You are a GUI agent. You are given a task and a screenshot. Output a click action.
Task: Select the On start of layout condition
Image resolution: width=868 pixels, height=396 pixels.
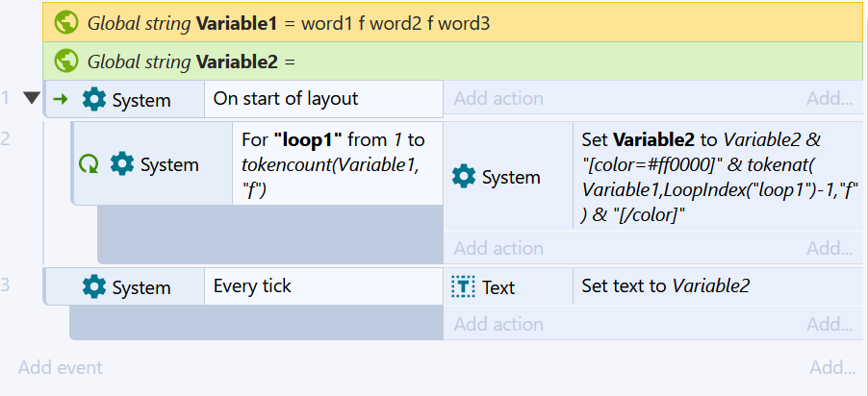click(323, 98)
